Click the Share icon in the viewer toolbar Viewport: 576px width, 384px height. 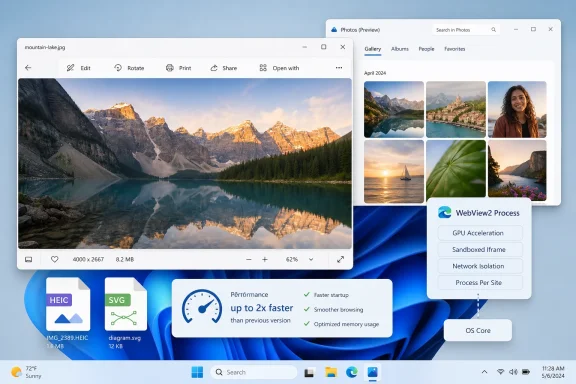point(214,68)
